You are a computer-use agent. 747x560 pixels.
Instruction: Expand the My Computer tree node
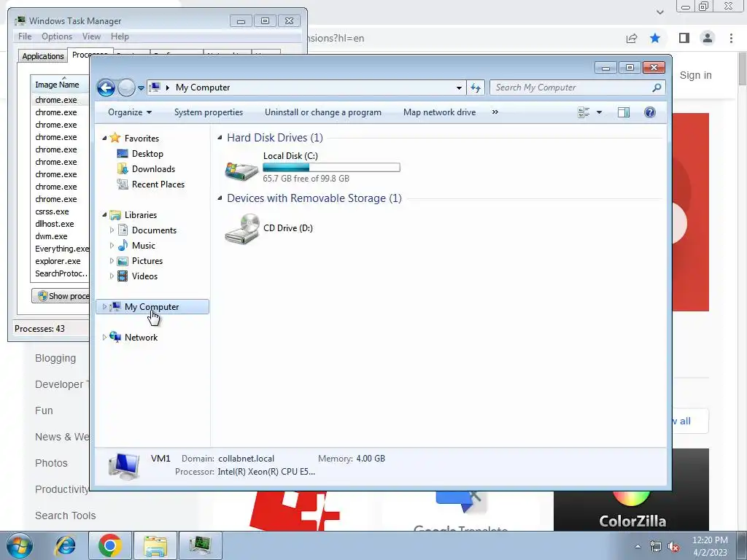click(x=104, y=307)
